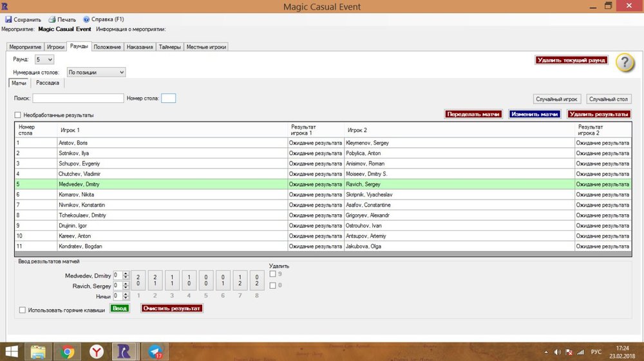Open the Рассадка sub-tab
This screenshot has height=361, width=644.
(49, 83)
